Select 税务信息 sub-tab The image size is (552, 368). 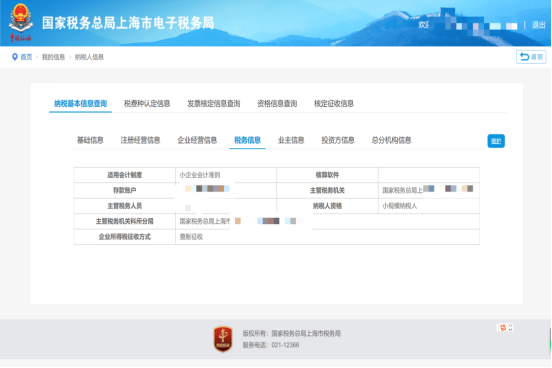tap(247, 140)
